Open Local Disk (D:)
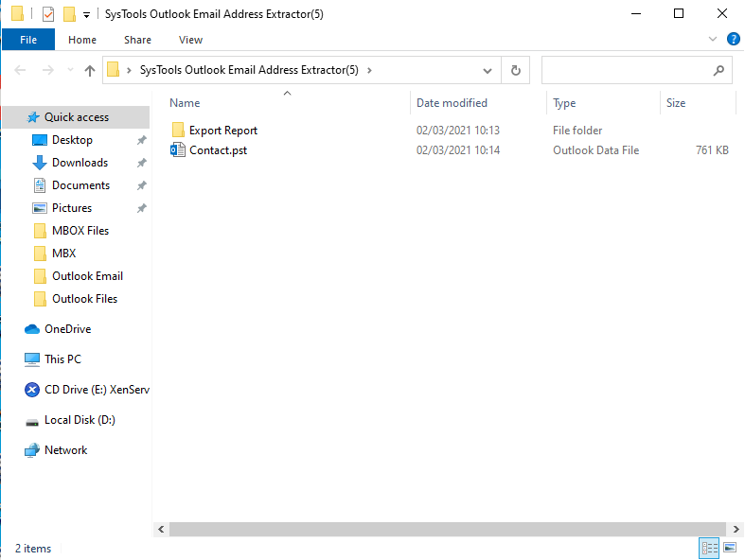The image size is (745, 560). coord(80,420)
